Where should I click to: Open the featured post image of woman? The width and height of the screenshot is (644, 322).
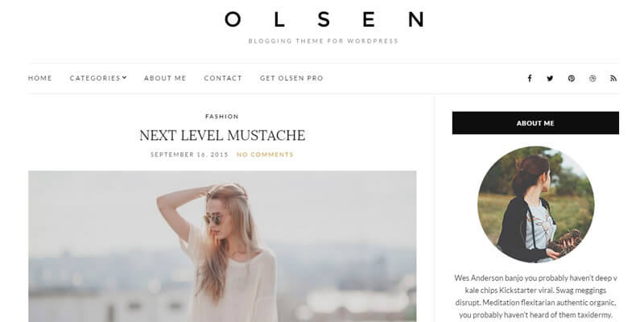222,246
